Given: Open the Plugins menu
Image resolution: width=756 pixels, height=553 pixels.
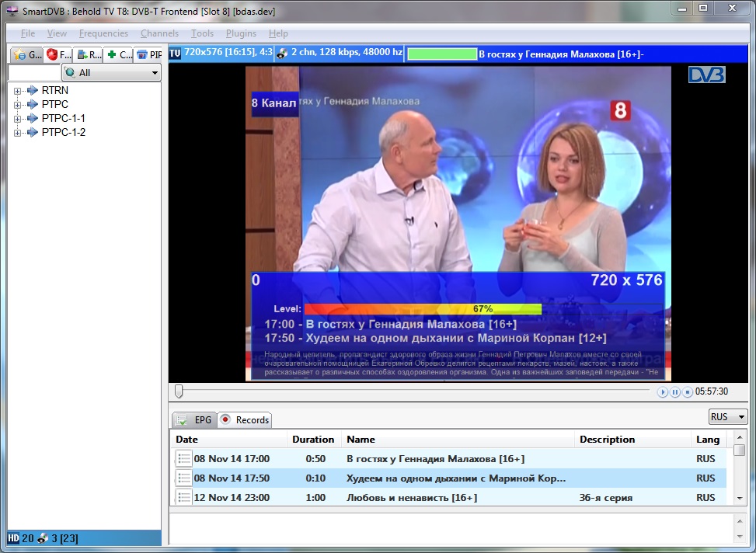Looking at the screenshot, I should point(241,33).
